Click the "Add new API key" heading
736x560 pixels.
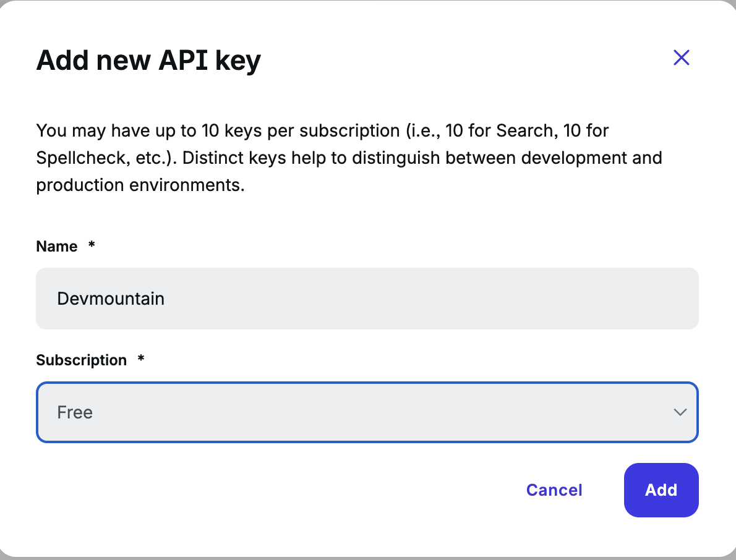pyautogui.click(x=148, y=61)
